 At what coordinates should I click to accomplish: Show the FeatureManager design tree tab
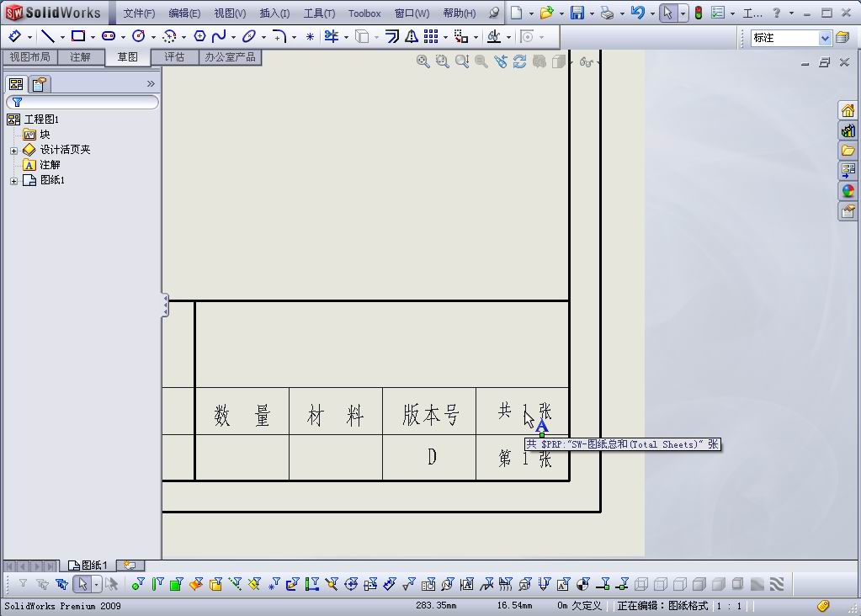click(x=17, y=84)
